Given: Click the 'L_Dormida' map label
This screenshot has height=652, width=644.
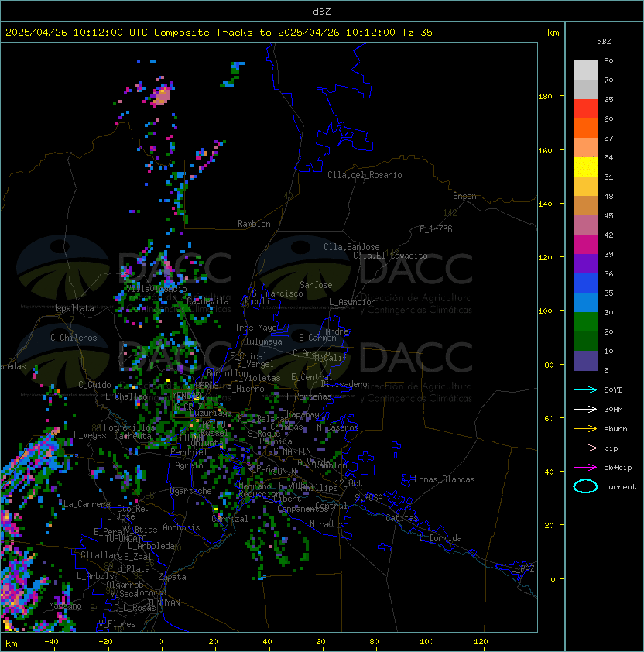Looking at the screenshot, I should click(440, 538).
